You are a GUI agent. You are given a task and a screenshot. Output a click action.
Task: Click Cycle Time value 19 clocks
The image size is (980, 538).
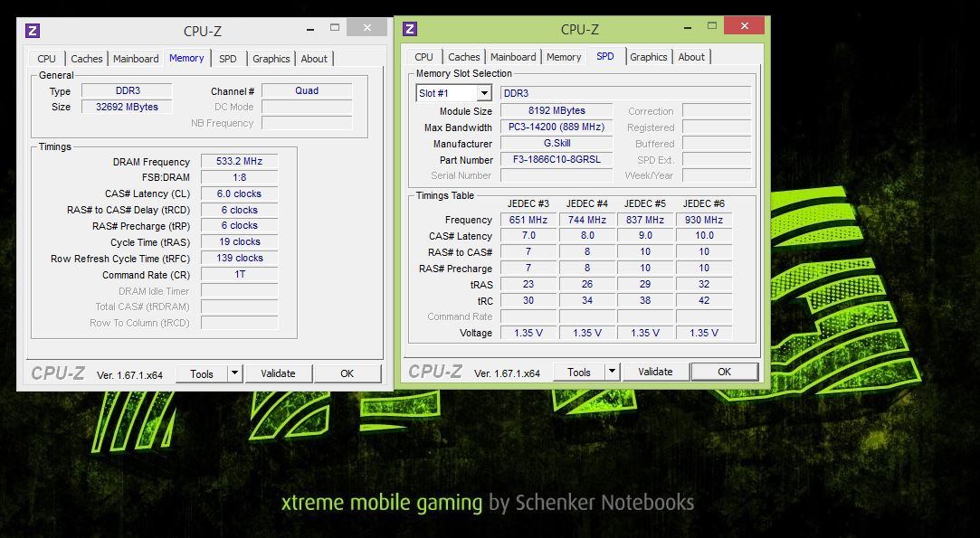point(240,241)
